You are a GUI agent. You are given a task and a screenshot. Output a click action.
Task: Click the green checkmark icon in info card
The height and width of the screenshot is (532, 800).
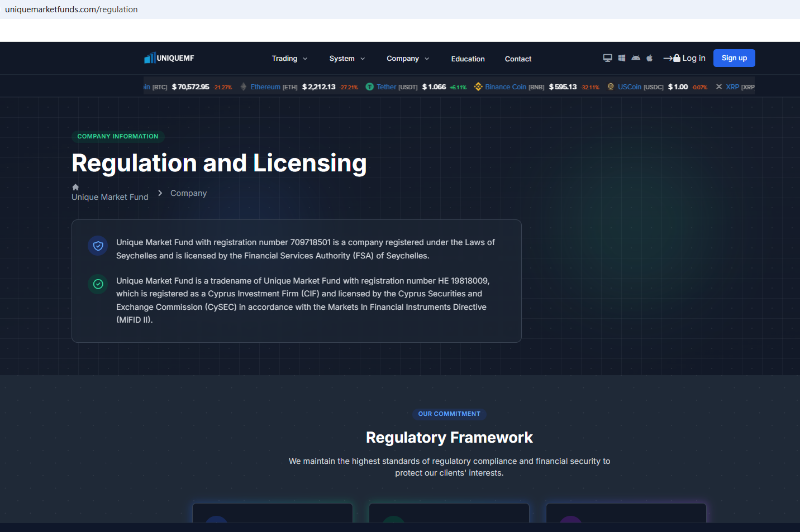point(98,284)
